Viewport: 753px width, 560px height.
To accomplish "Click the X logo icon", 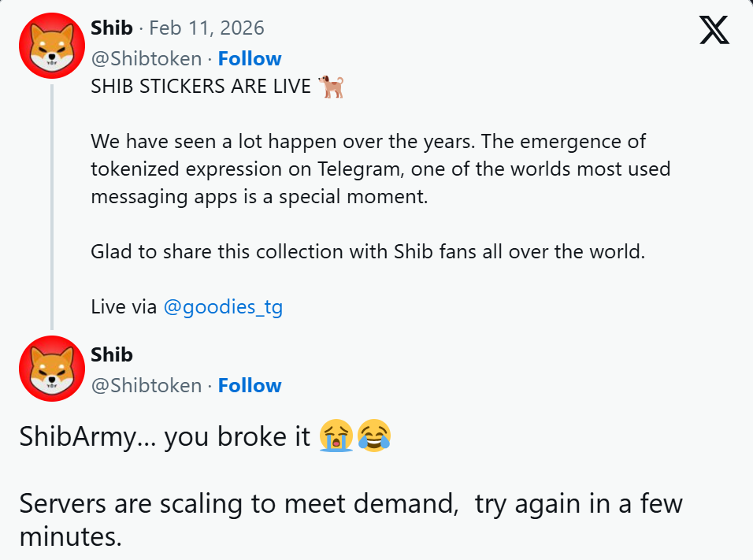I will point(714,32).
